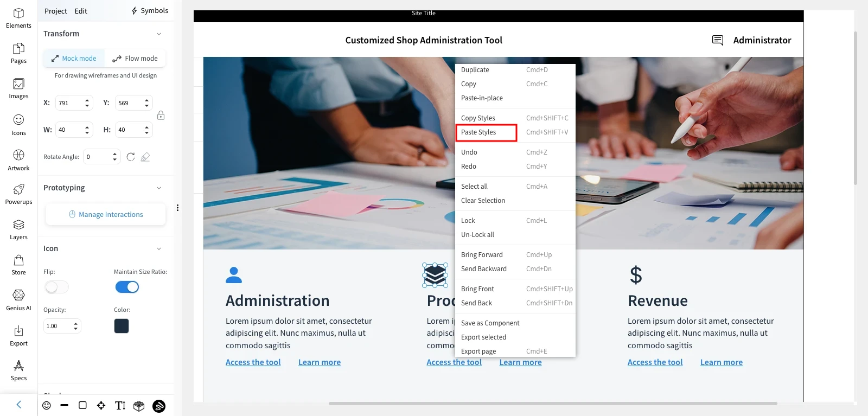Image resolution: width=868 pixels, height=416 pixels.
Task: Turn off Maintain Size Ratio switch
Action: click(127, 287)
